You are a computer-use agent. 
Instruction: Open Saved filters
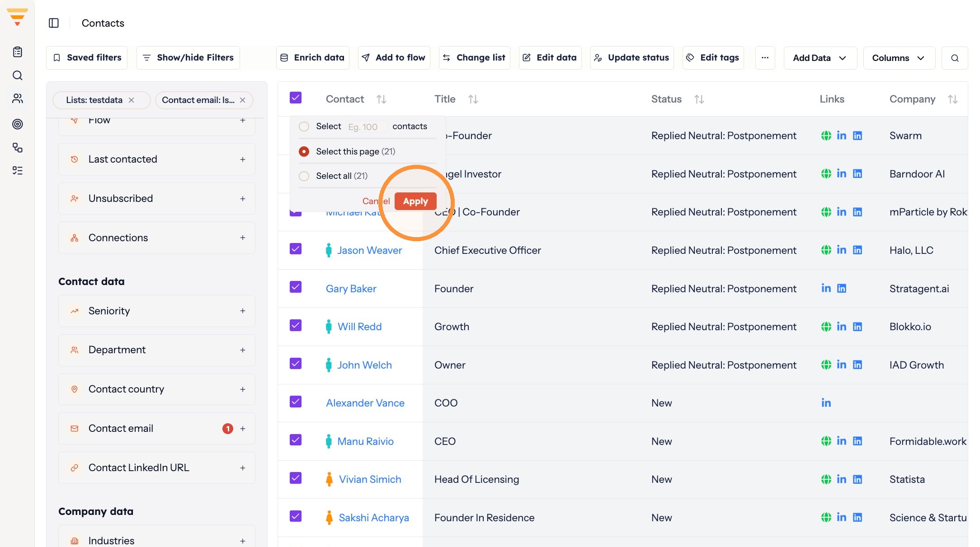pyautogui.click(x=87, y=58)
